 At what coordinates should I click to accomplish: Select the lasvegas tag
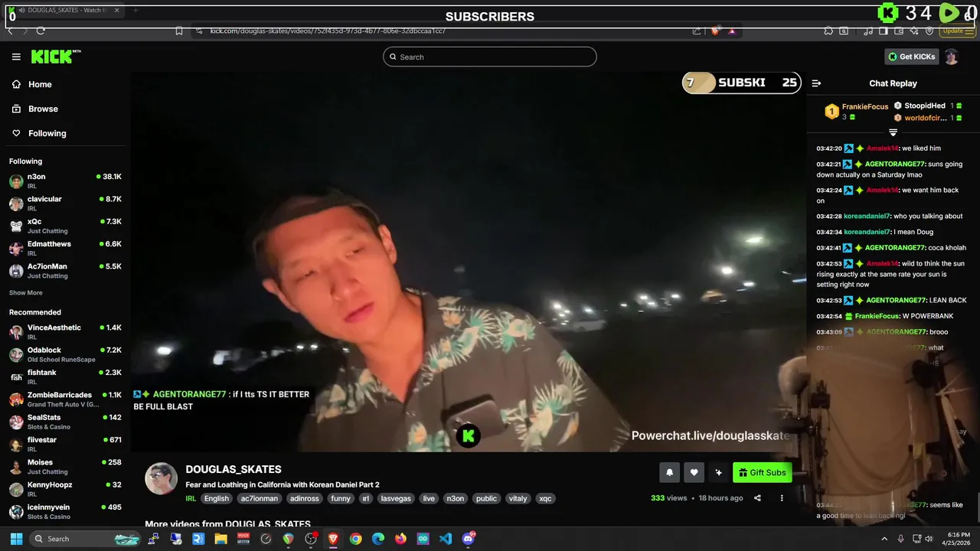[396, 498]
